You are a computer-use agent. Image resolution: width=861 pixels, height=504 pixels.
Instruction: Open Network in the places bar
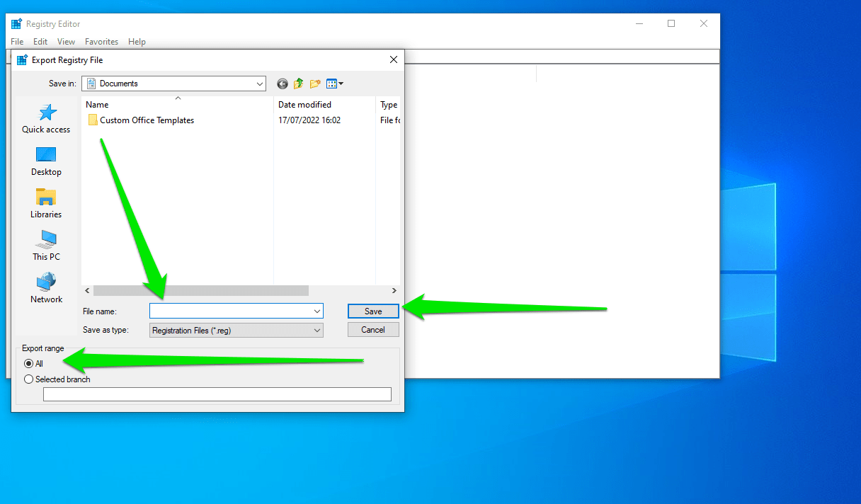[46, 289]
